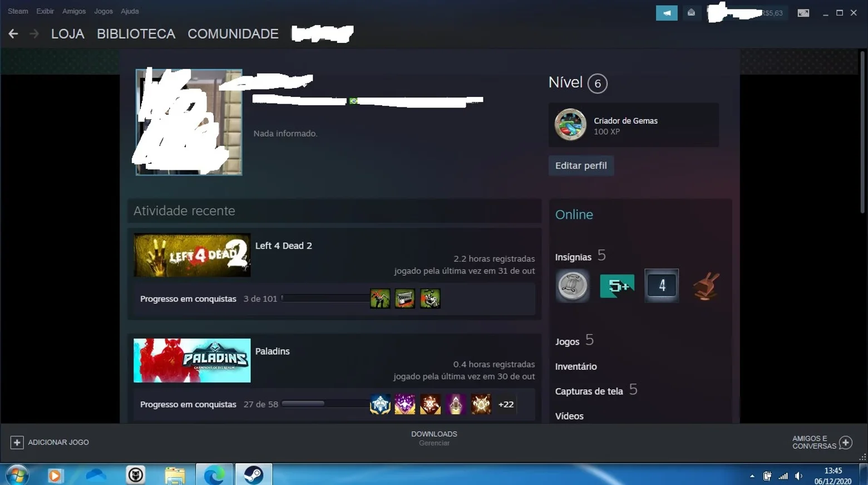
Task: Click the network signal tray icon
Action: tap(783, 476)
